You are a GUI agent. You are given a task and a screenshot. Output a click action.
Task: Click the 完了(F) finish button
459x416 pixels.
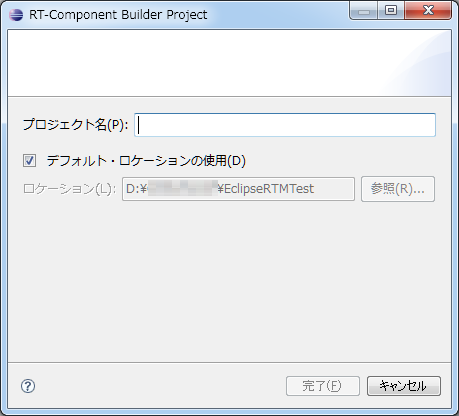click(323, 386)
